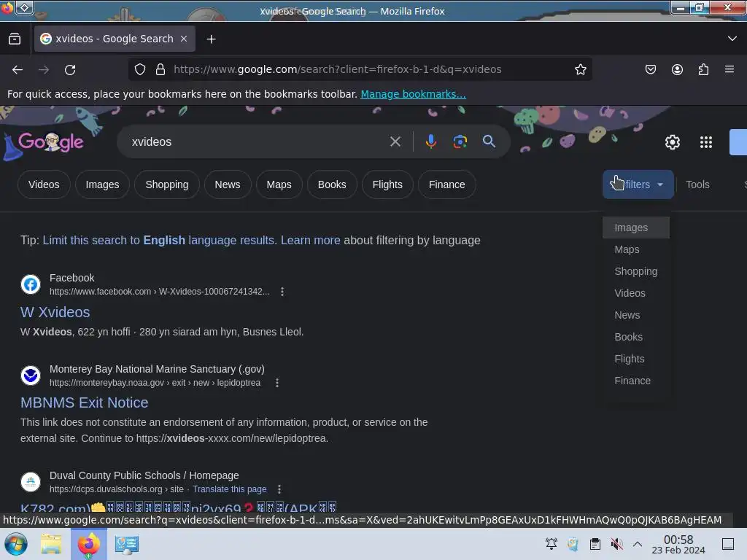Expand the list all tabs chevron
This screenshot has height=560, width=747.
pyautogui.click(x=732, y=39)
